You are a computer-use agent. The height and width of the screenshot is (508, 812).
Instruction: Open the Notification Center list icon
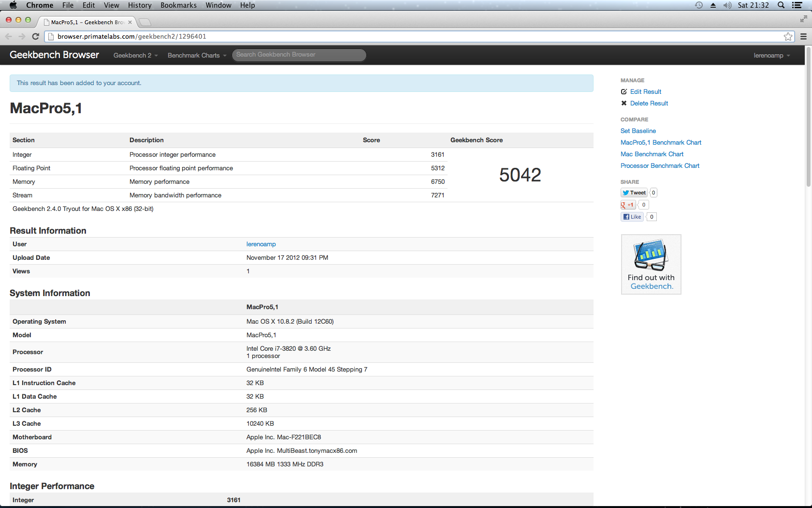point(797,5)
